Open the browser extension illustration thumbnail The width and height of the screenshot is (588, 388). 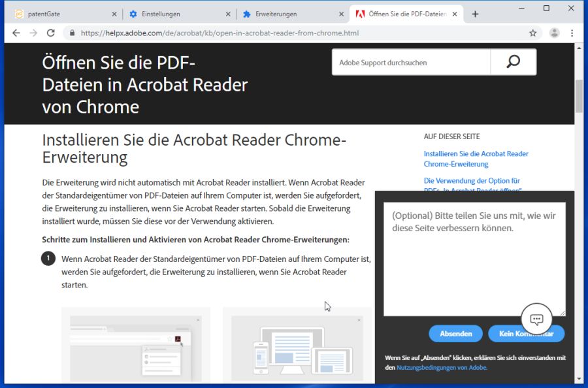pos(136,344)
